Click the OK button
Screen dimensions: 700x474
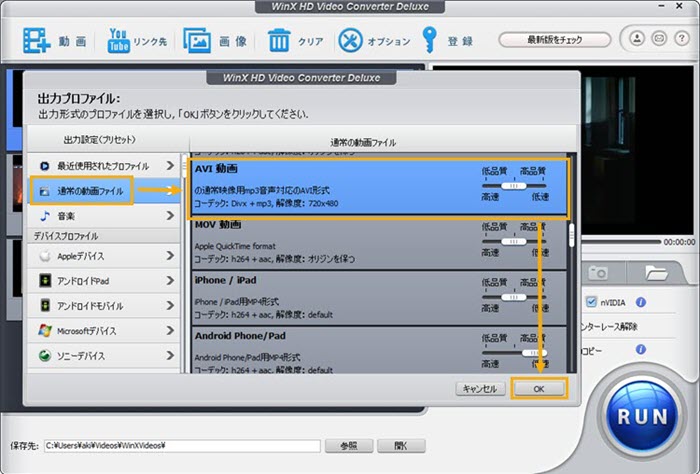click(x=539, y=389)
